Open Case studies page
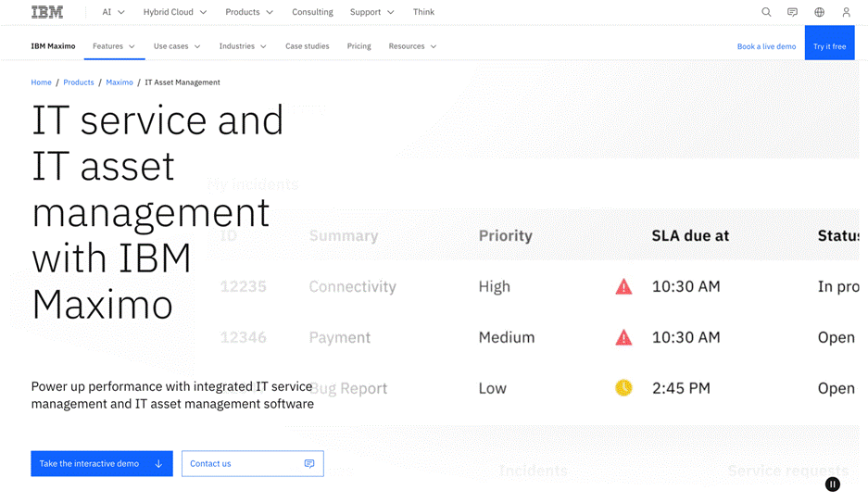 coord(307,46)
